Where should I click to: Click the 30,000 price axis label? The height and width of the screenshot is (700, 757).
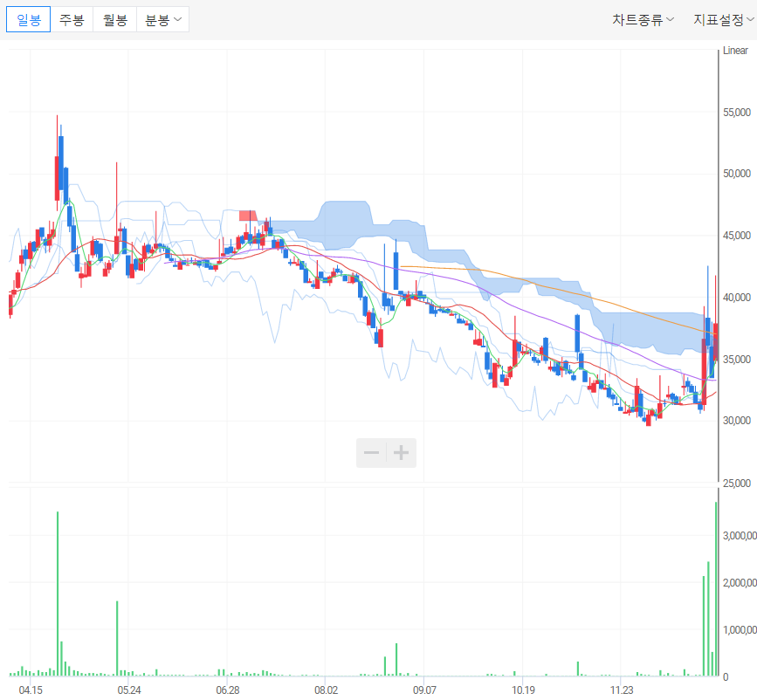(737, 421)
